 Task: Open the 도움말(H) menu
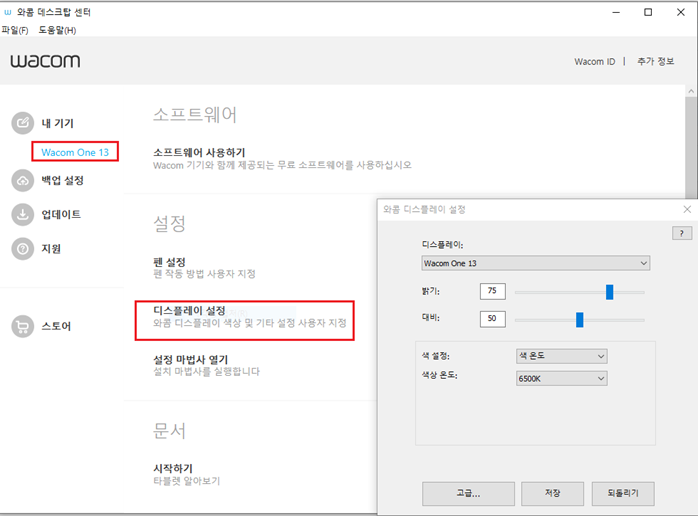(57, 30)
